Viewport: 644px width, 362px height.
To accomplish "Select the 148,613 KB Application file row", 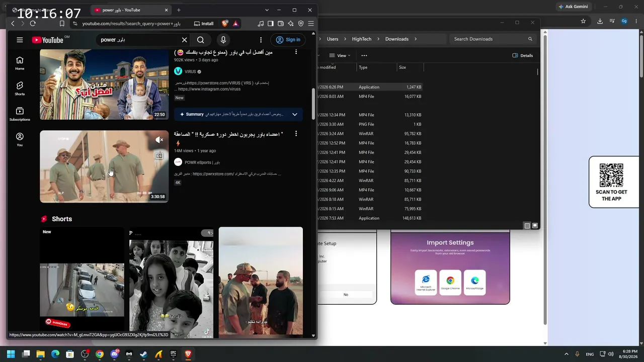I will [370, 218].
